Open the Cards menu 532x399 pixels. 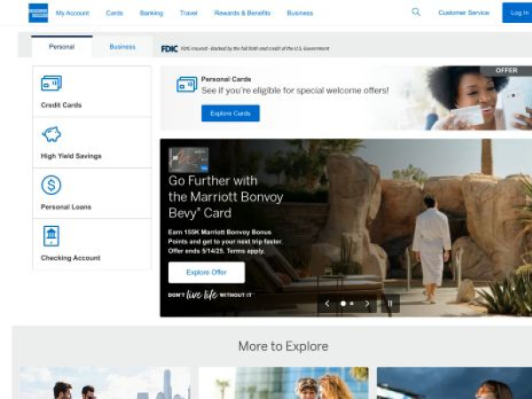[114, 13]
